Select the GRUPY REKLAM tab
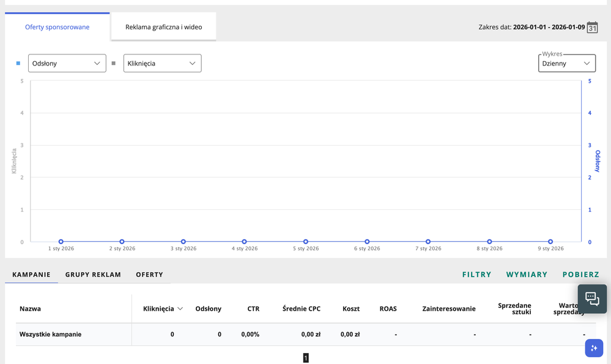 pyautogui.click(x=93, y=275)
